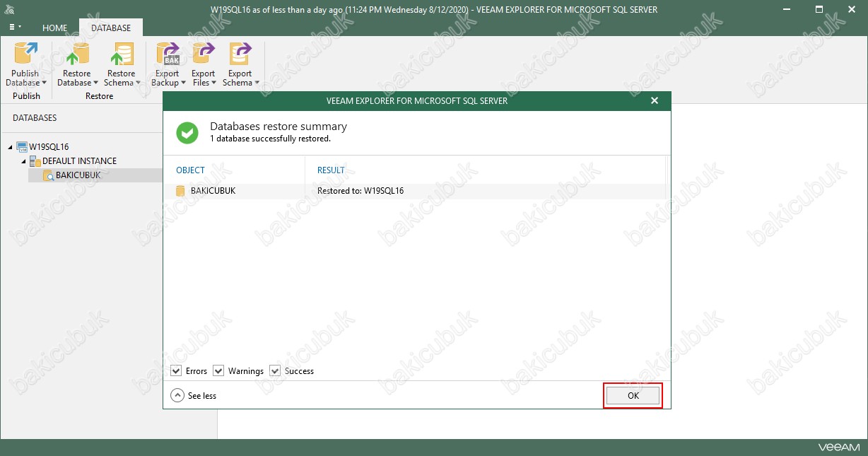
Task: Uncheck the Warnings filter checkbox
Action: [218, 370]
